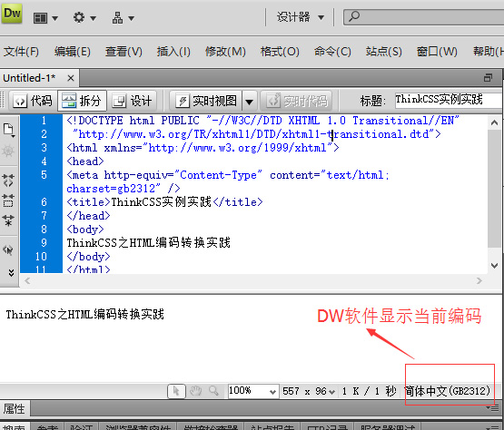This screenshot has width=504, height=430.
Task: Switch to 代码 code view
Action: click(33, 101)
